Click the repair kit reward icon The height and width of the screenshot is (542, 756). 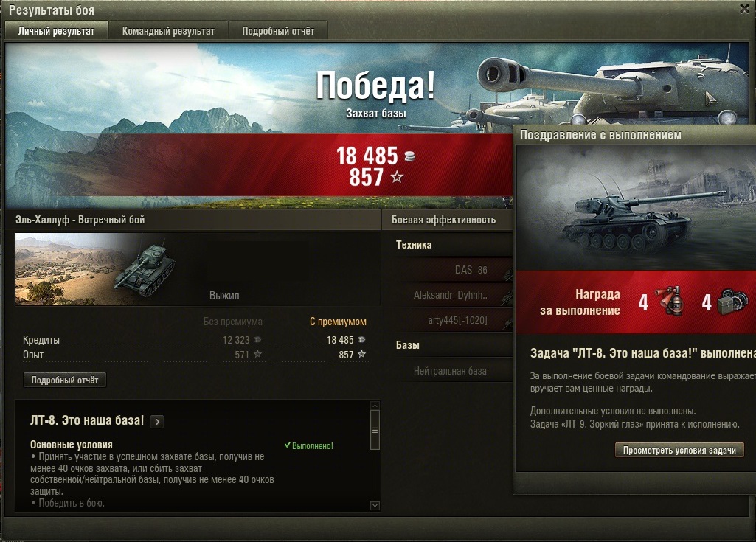coord(732,302)
